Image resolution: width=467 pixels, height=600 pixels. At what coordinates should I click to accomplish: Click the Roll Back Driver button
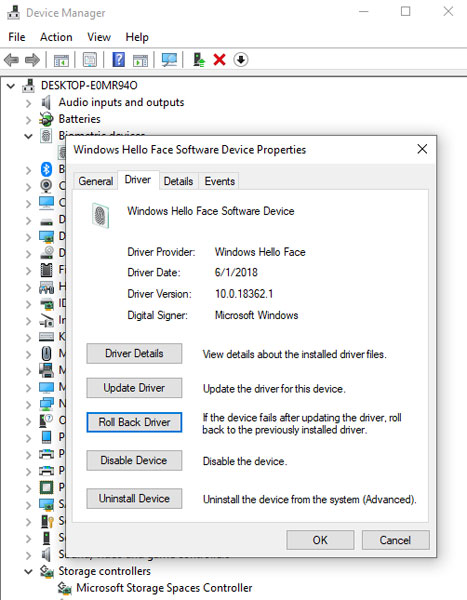134,422
